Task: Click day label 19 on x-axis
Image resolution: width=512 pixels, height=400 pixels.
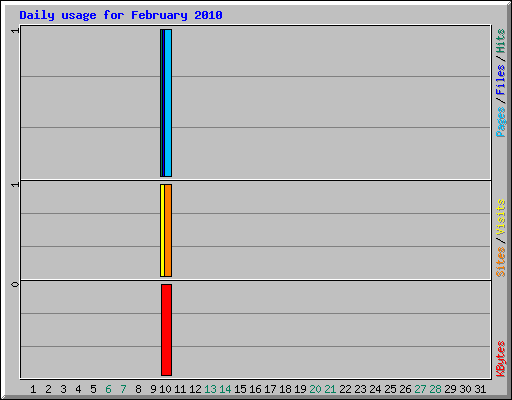Action: click(x=300, y=389)
